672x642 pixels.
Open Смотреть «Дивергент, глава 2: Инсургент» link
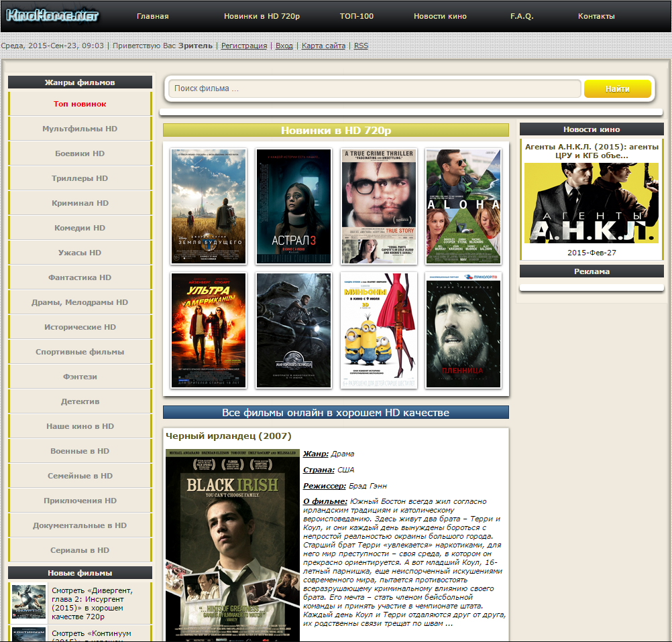point(93,603)
